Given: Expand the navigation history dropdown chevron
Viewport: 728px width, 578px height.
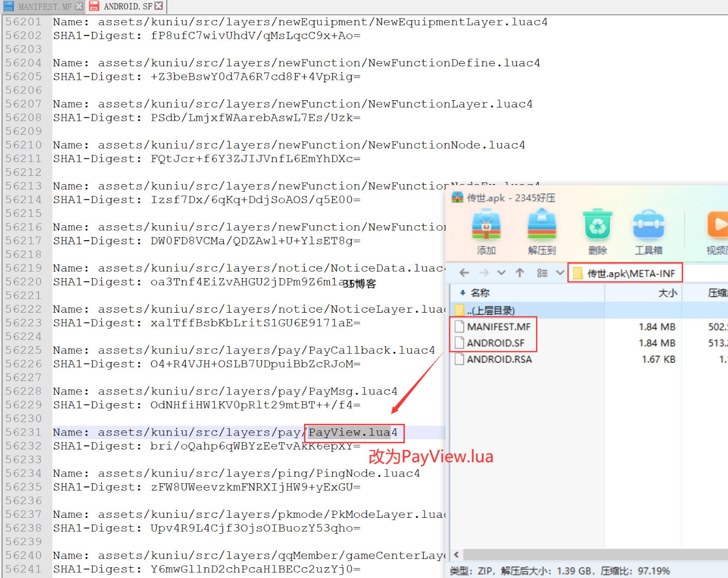Looking at the screenshot, I should click(502, 273).
